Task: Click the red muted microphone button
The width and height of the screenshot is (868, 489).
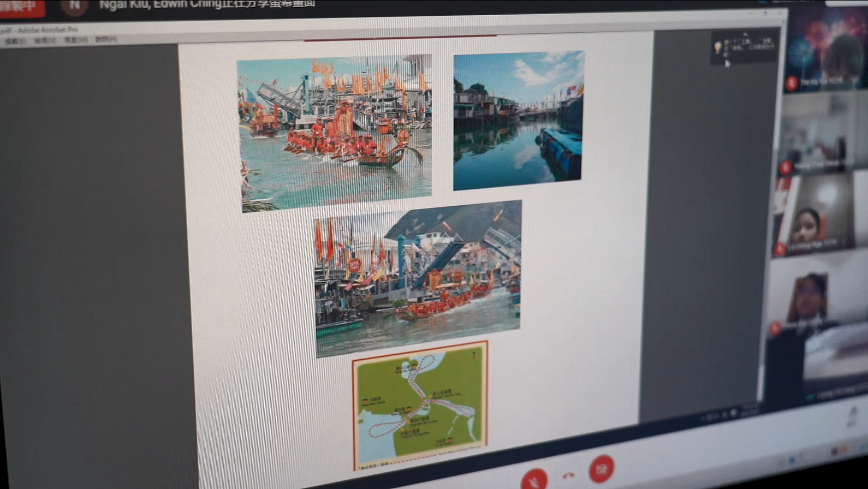Action: tap(534, 479)
